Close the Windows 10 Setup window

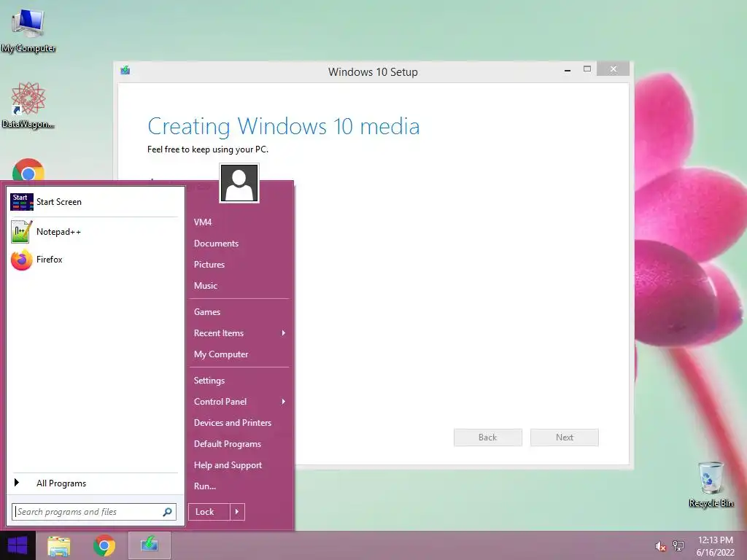(x=613, y=69)
